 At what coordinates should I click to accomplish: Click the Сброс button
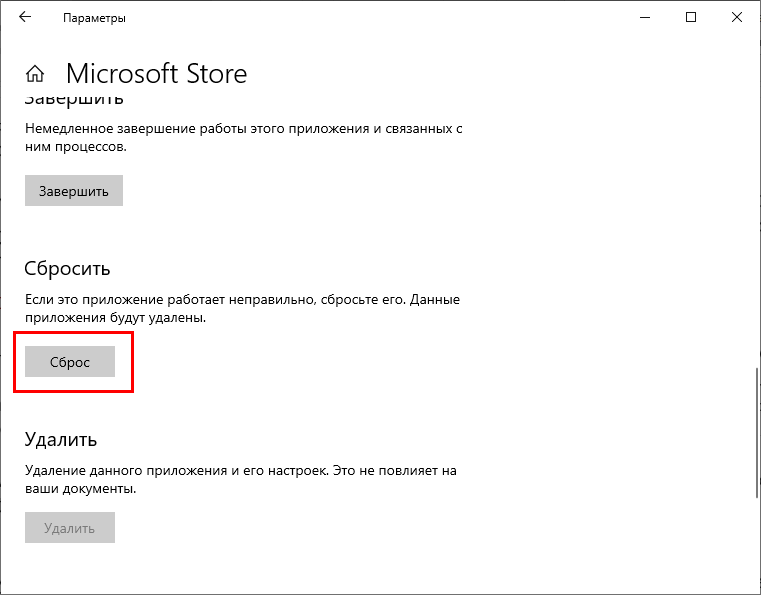click(x=70, y=362)
